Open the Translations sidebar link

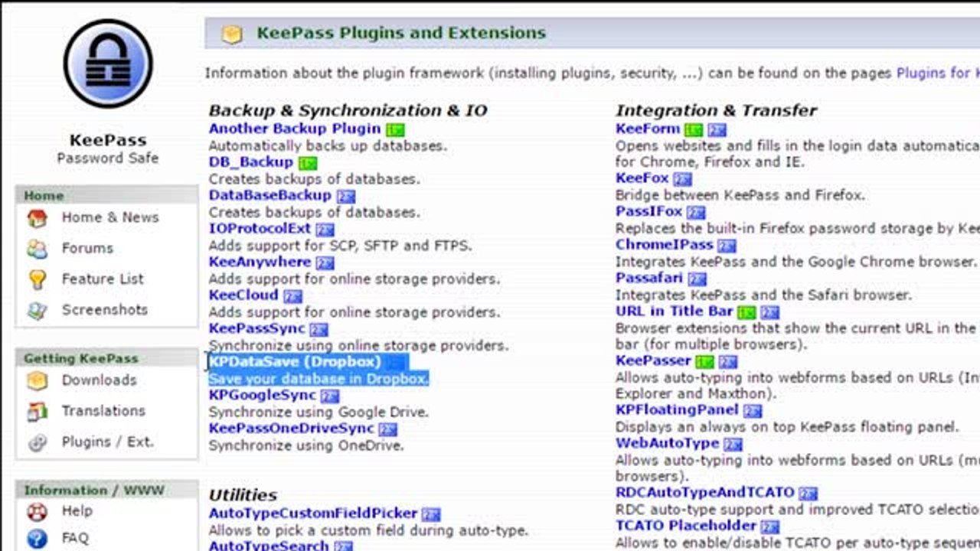[x=103, y=410]
